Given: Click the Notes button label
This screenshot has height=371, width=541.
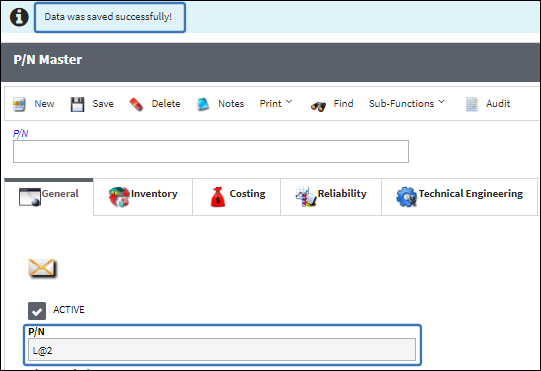Looking at the screenshot, I should [x=231, y=104].
